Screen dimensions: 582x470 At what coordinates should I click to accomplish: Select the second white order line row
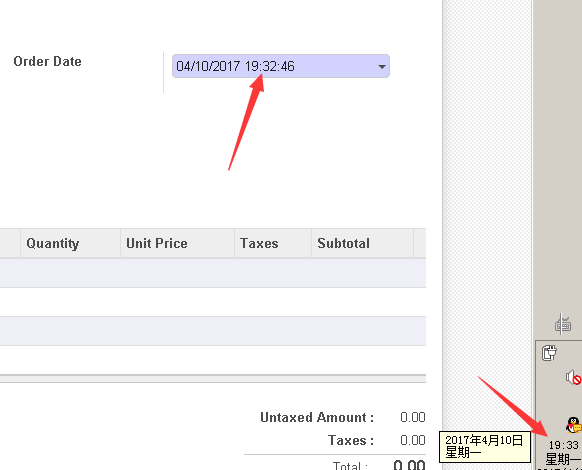point(213,360)
